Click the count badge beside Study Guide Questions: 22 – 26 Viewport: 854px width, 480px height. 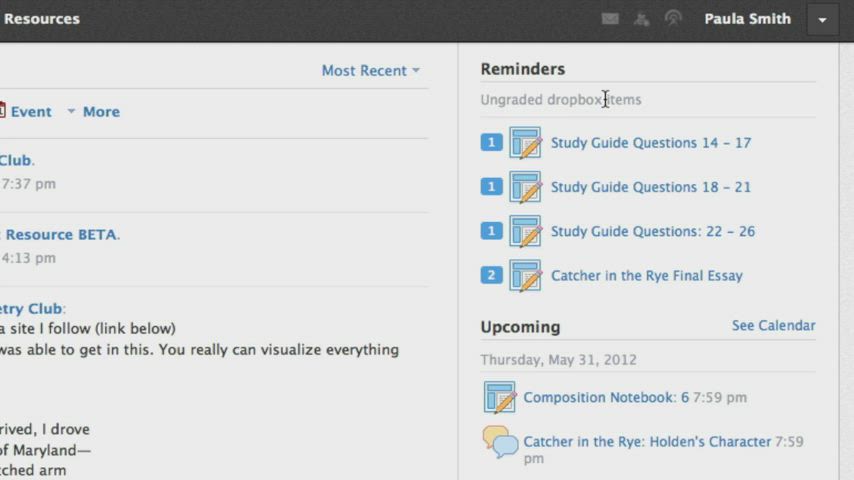491,231
